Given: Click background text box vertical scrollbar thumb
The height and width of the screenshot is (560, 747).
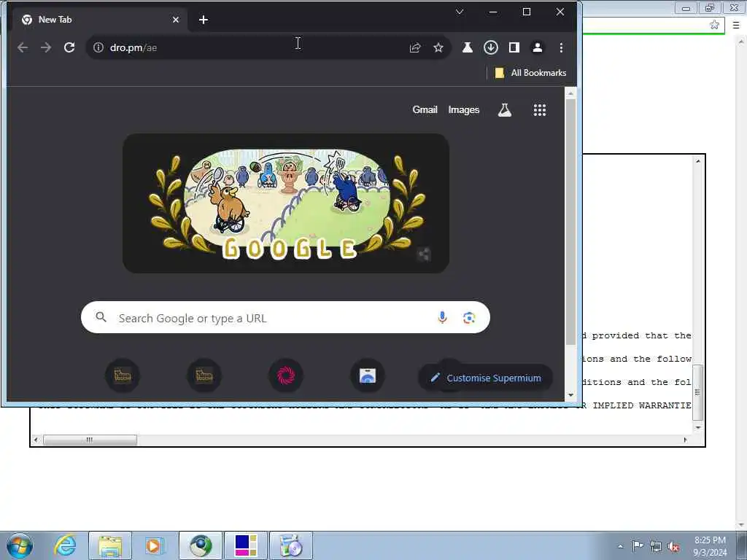Looking at the screenshot, I should tap(698, 392).
